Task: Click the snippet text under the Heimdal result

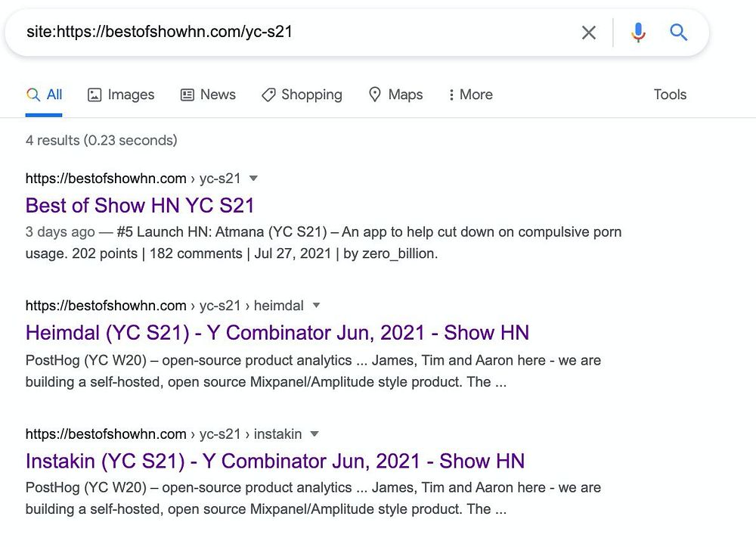Action: [314, 371]
